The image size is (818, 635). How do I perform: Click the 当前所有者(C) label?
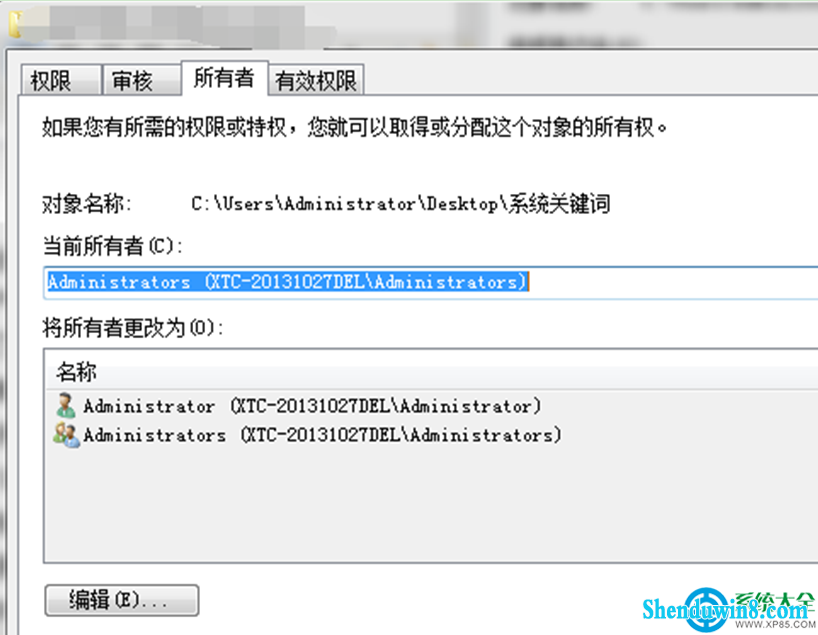[x=112, y=246]
